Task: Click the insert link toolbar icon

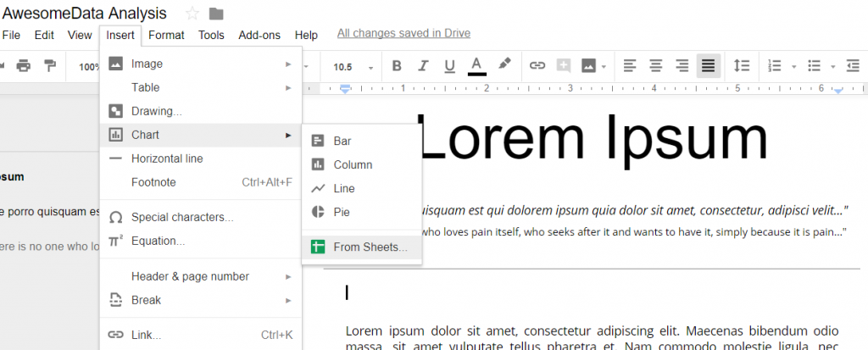Action: [537, 66]
